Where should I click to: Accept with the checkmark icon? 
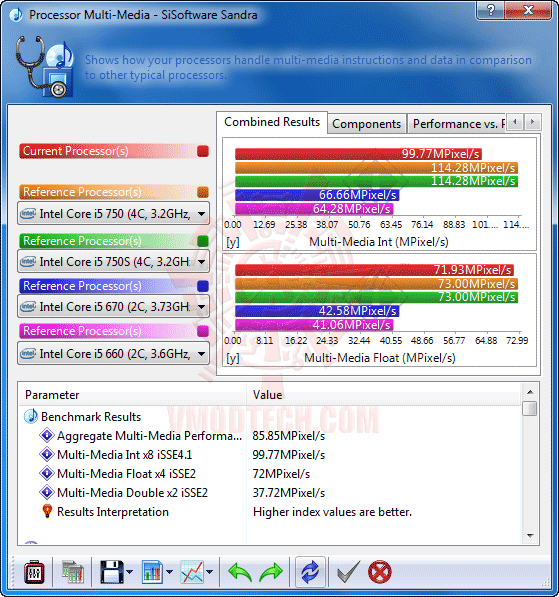[x=348, y=572]
